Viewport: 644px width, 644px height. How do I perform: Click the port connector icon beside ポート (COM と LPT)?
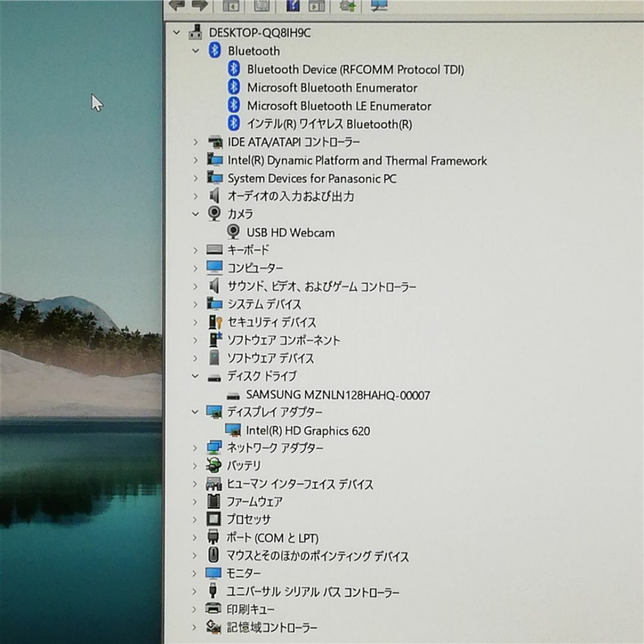coord(213,537)
